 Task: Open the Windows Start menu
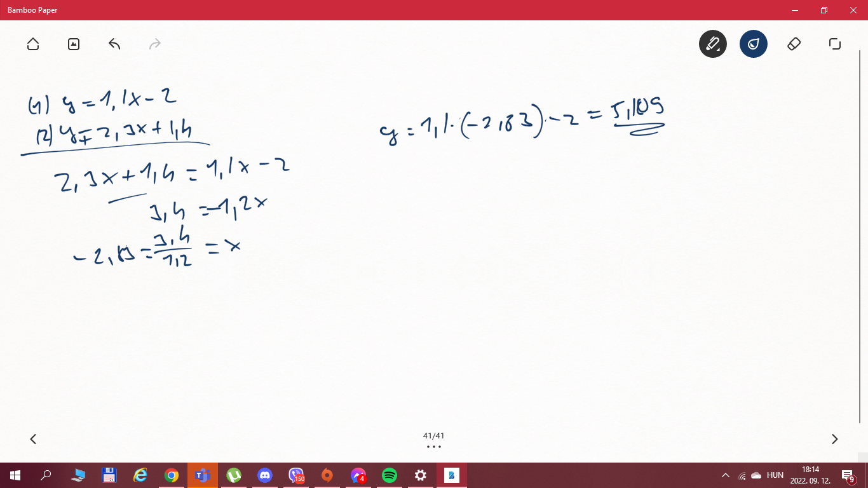click(x=15, y=475)
